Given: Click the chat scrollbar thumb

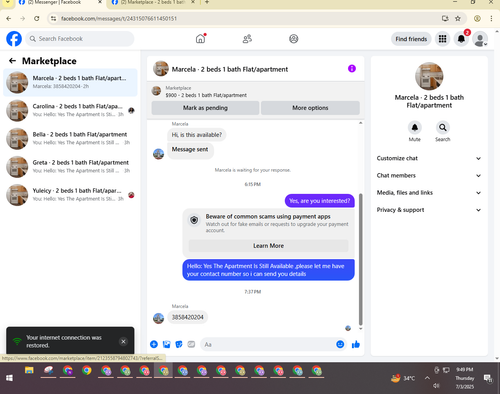Looking at the screenshot, I should click(360, 259).
